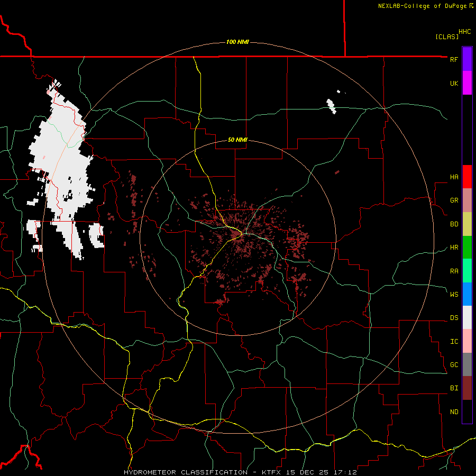Click the RF legend label
The height and width of the screenshot is (476, 476).
pos(454,59)
